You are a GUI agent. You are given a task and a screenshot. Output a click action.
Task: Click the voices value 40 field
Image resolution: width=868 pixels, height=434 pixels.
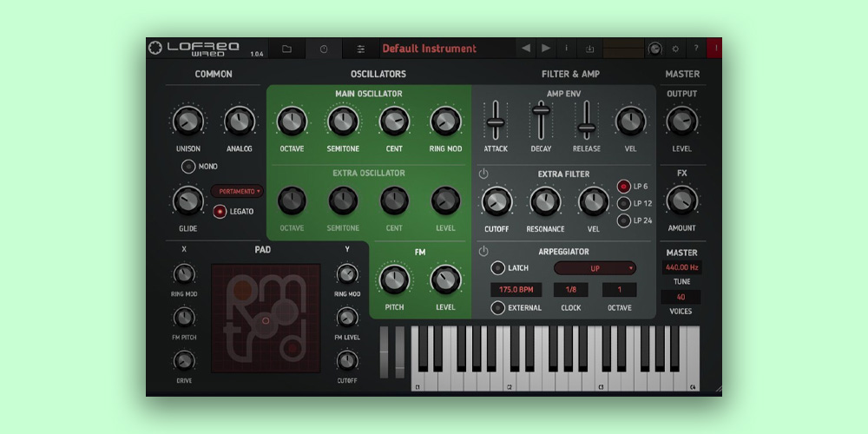tap(681, 297)
